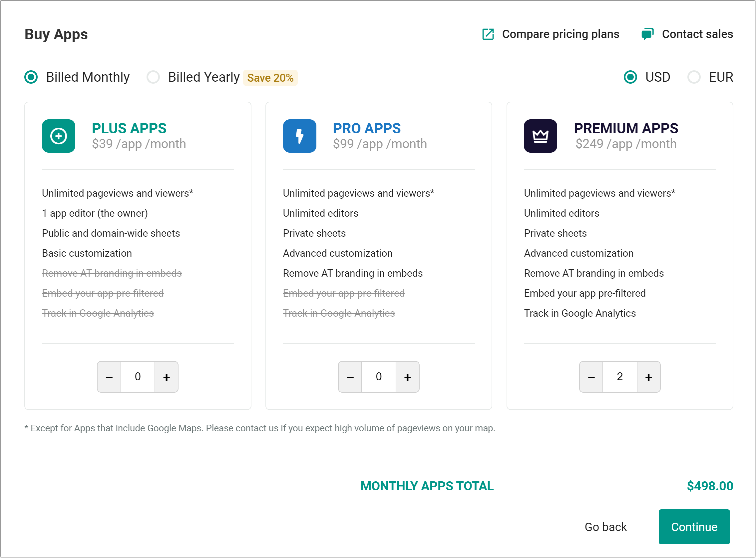This screenshot has height=558, width=756.
Task: Click struck-out 'Remove AT branding' in Plus Apps
Action: 112,273
